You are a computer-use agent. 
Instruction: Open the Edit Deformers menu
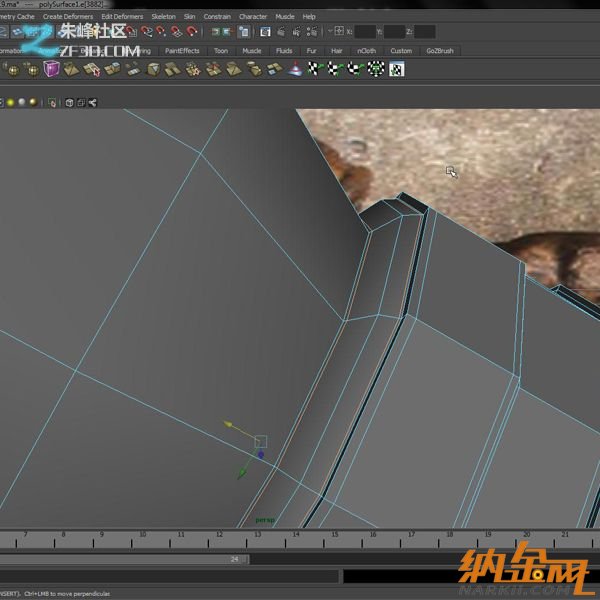pos(122,16)
